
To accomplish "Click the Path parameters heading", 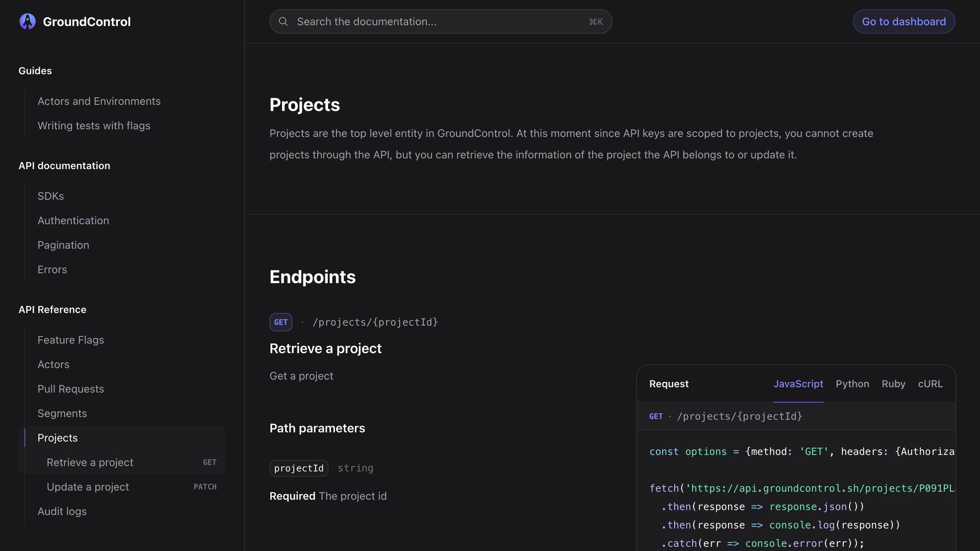I will tap(317, 428).
